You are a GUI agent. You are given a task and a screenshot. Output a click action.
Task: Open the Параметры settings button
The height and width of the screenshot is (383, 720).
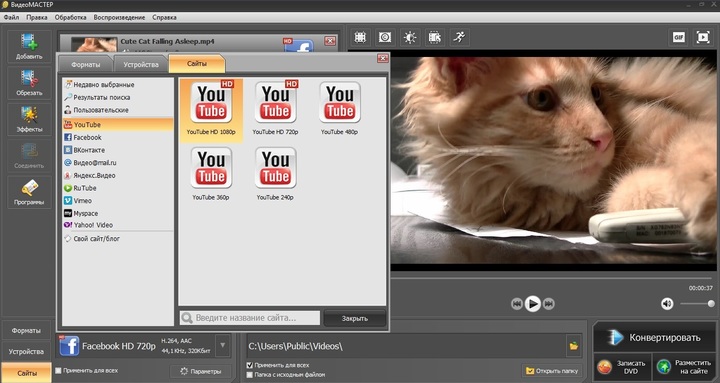200,371
